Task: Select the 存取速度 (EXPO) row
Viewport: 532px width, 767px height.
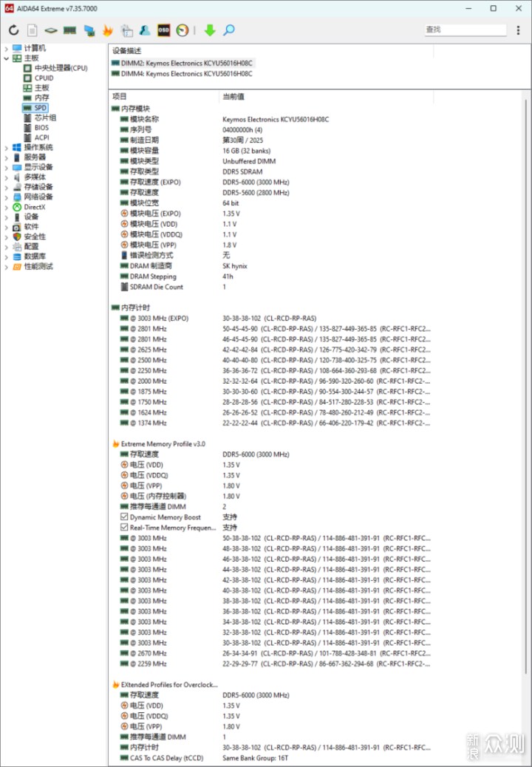Action: [205, 182]
